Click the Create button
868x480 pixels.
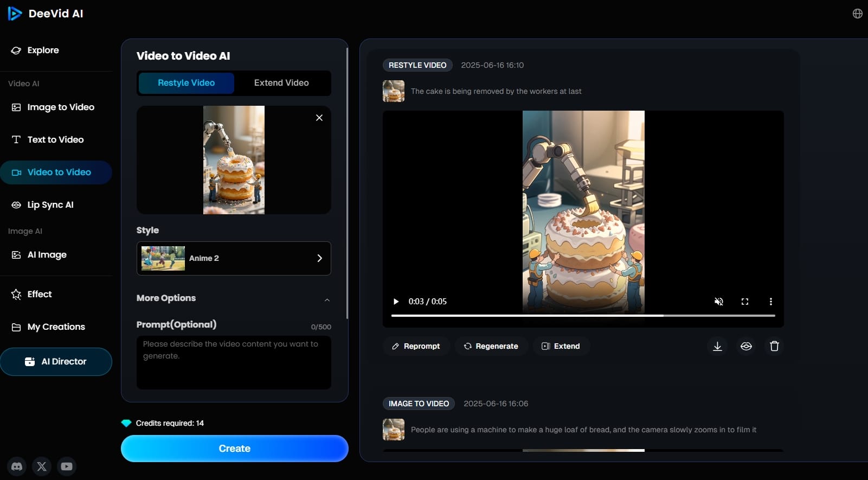[234, 449]
